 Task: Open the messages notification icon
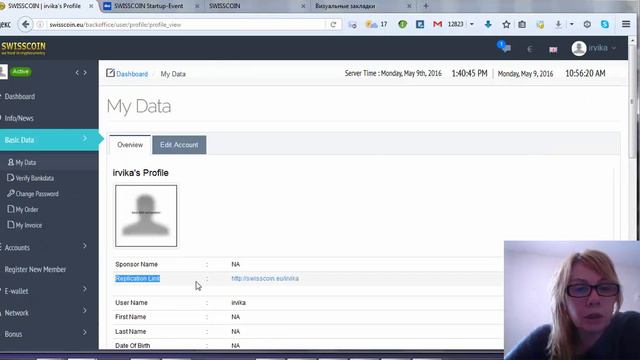coord(504,47)
